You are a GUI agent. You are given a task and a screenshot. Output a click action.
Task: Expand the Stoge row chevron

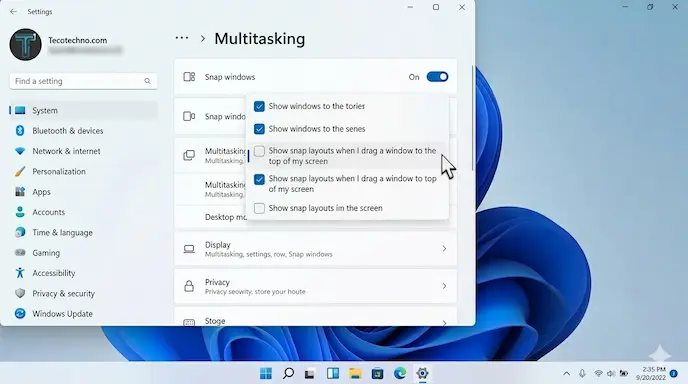tap(444, 323)
